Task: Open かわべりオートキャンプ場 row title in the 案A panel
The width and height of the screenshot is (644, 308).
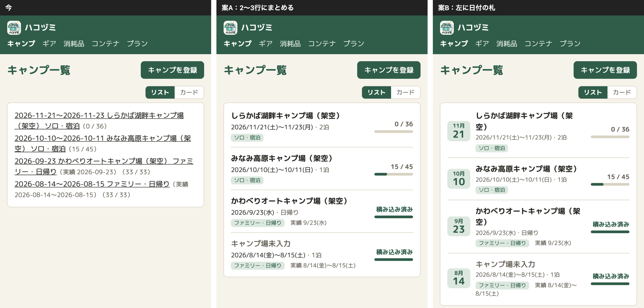Action: point(289,201)
